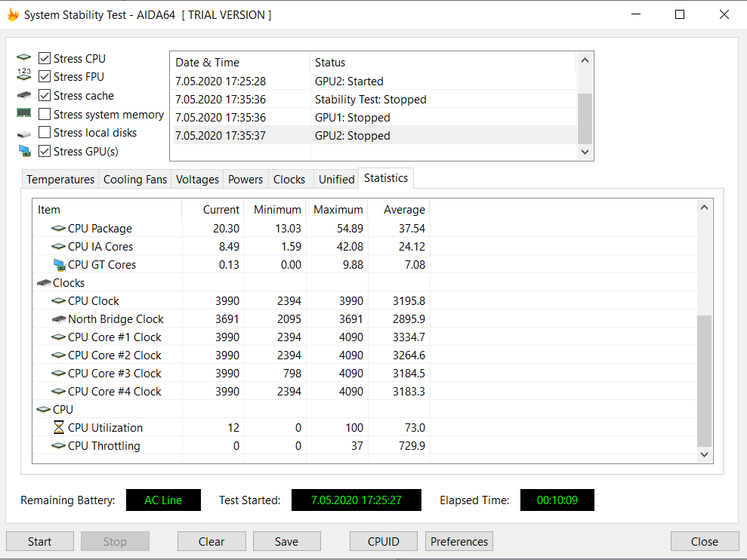Click the CPU GT Cores monitor icon
This screenshot has height=560, width=747.
click(60, 265)
